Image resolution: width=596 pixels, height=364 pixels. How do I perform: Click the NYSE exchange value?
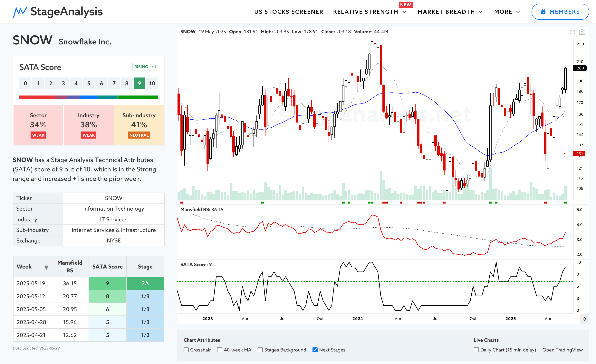[x=114, y=241]
